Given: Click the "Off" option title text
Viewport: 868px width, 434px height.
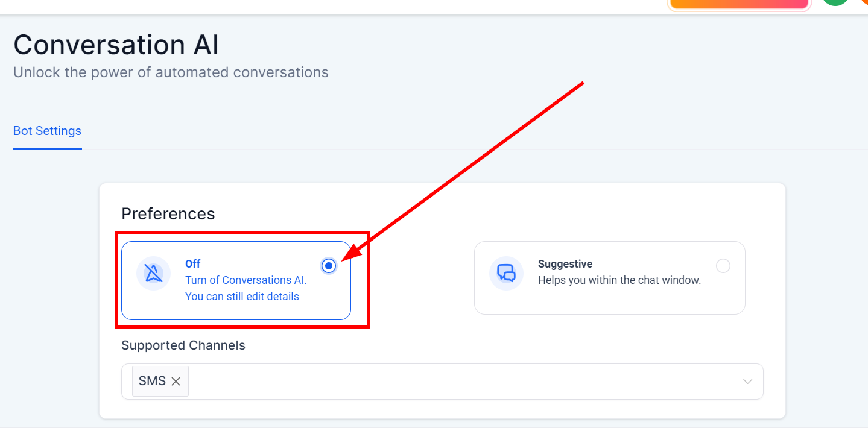Looking at the screenshot, I should pos(193,264).
